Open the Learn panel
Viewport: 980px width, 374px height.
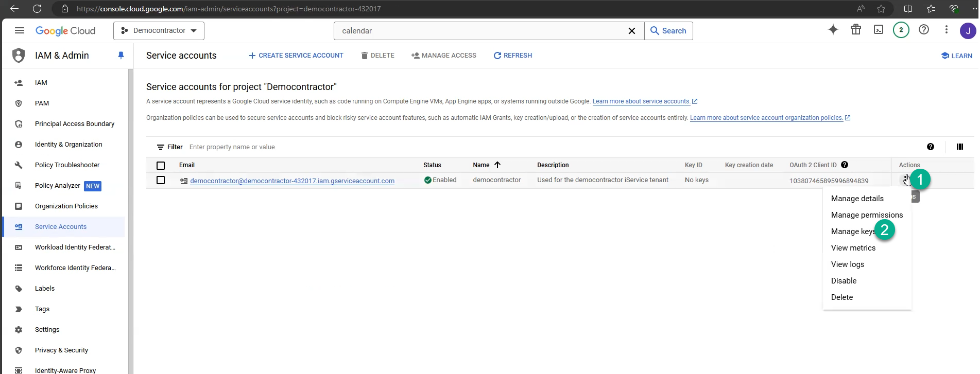[957, 56]
